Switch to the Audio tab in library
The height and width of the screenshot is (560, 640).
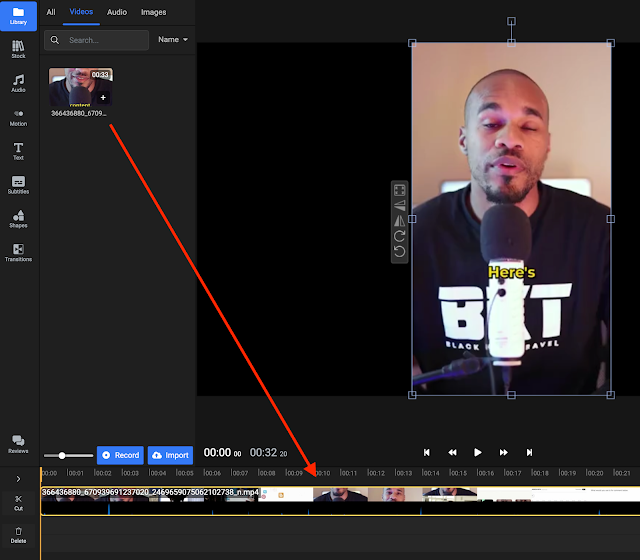click(x=117, y=12)
